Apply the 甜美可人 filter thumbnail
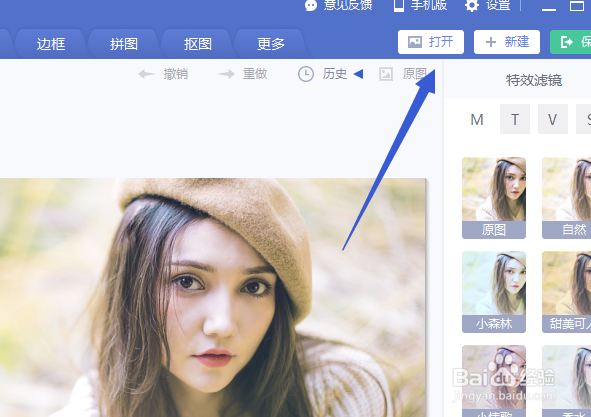Image resolution: width=591 pixels, height=417 pixels. (566, 292)
